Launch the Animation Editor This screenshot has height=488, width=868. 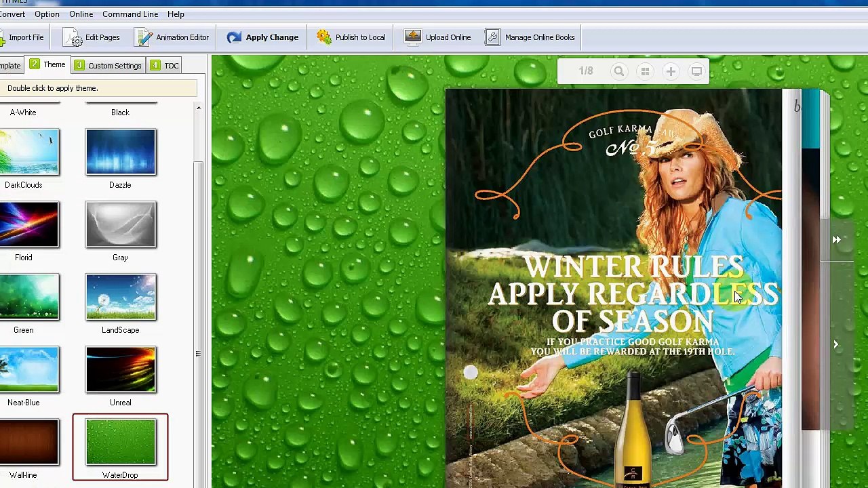pyautogui.click(x=172, y=37)
